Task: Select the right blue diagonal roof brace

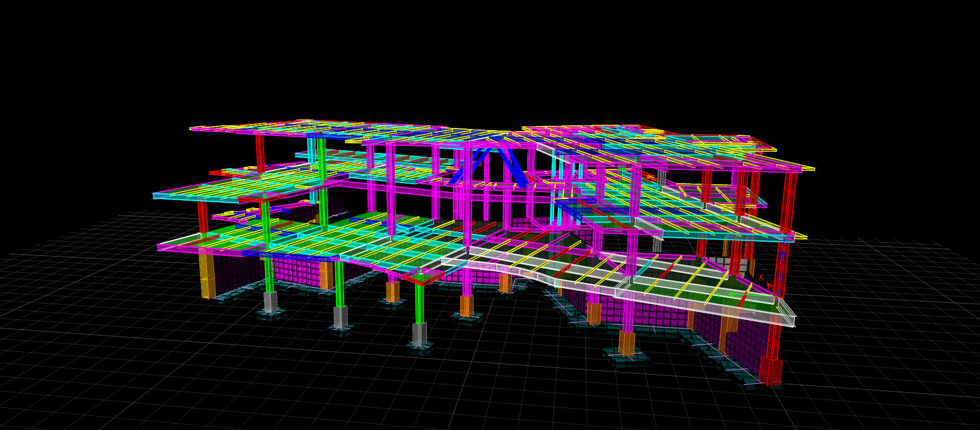Action: (514, 167)
